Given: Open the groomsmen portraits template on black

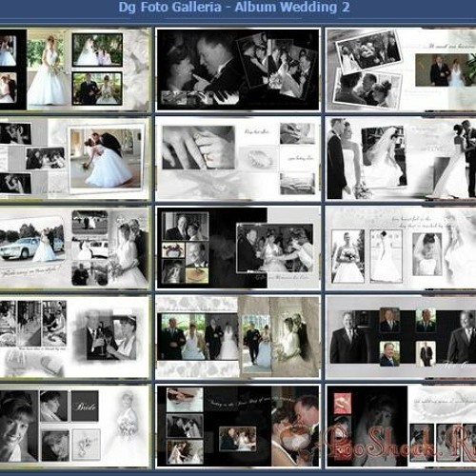Looking at the screenshot, I should click(x=401, y=337).
